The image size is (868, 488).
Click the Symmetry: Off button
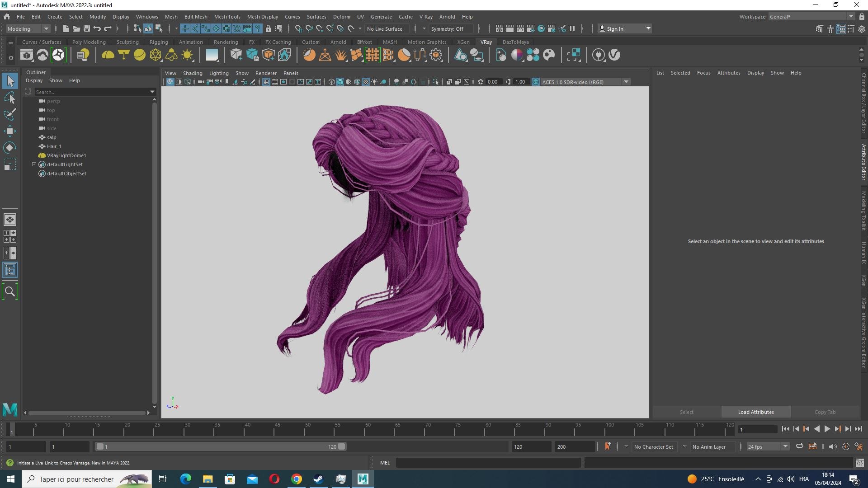pyautogui.click(x=451, y=28)
